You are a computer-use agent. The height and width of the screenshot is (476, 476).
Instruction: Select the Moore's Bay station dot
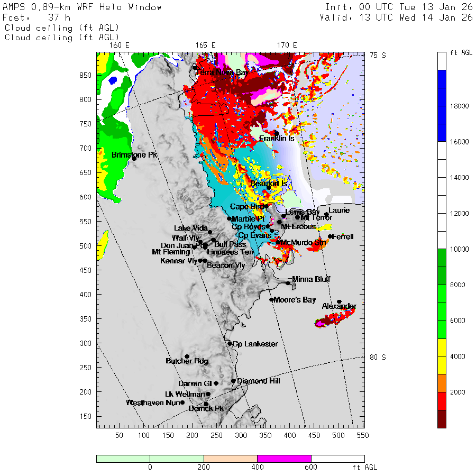[271, 299]
